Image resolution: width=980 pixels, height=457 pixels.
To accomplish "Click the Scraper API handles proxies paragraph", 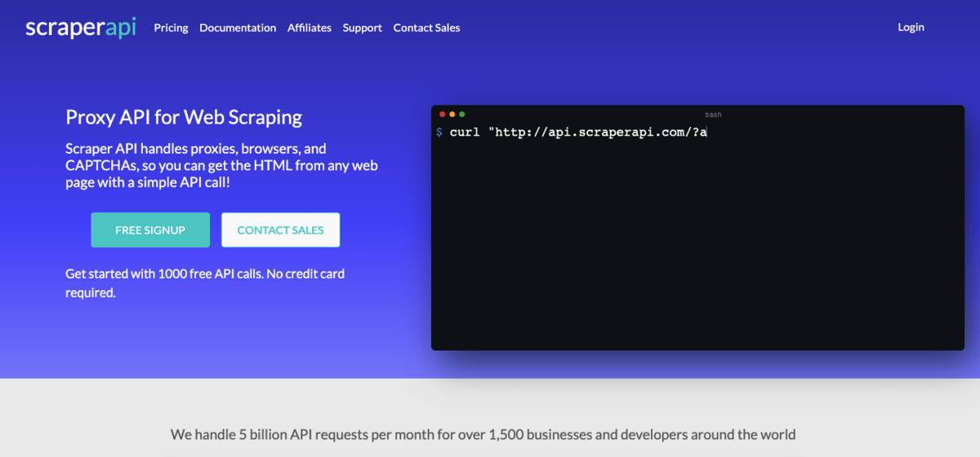I will tap(221, 166).
